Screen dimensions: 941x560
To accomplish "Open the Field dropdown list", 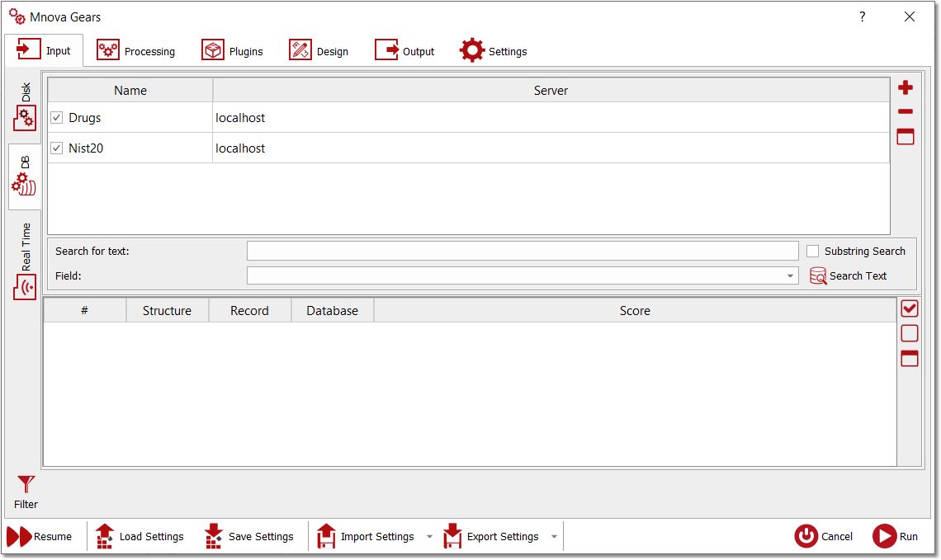I will [523, 275].
